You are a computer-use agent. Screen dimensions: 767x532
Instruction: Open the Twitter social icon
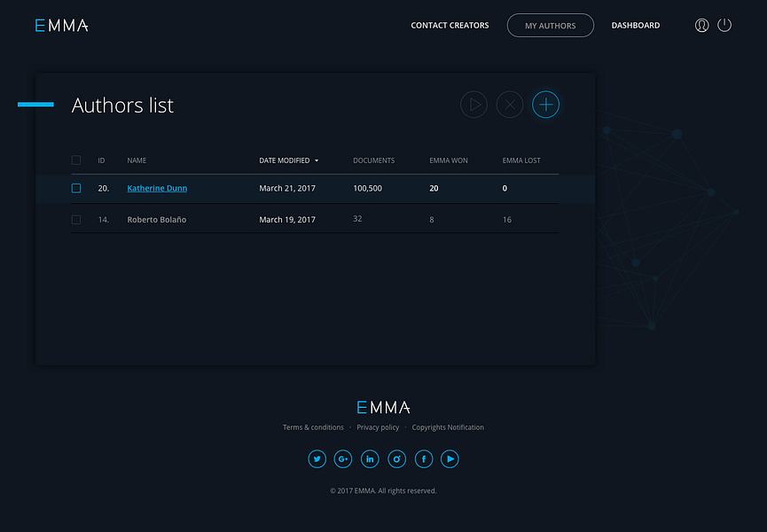pos(317,458)
